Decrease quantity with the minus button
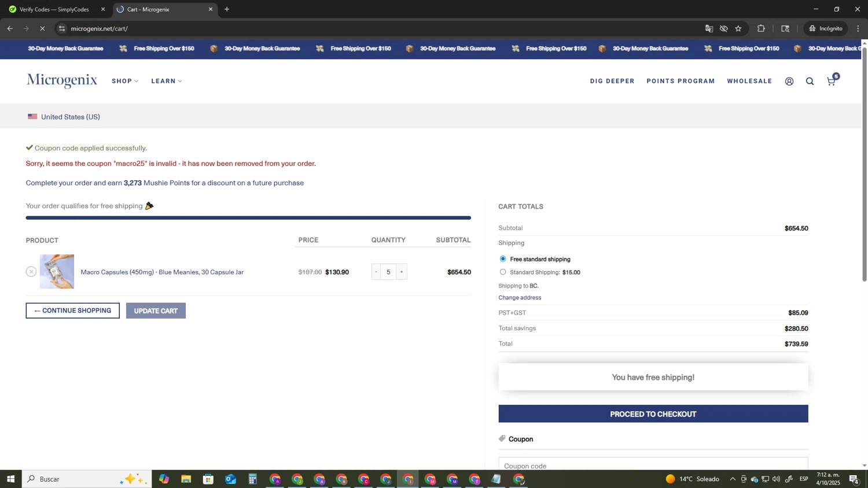 [376, 272]
